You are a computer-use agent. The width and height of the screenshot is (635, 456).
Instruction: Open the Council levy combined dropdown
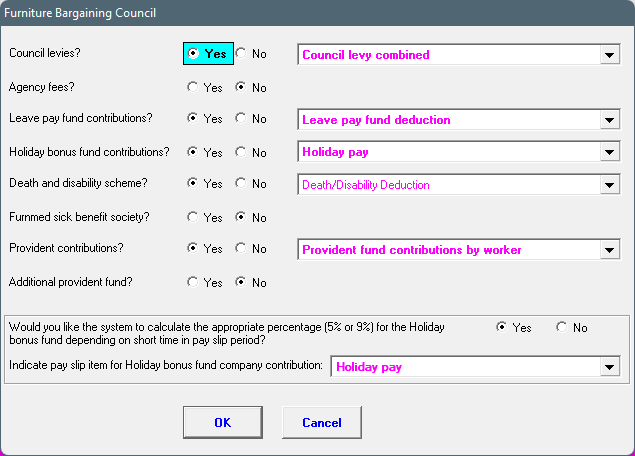[609, 55]
